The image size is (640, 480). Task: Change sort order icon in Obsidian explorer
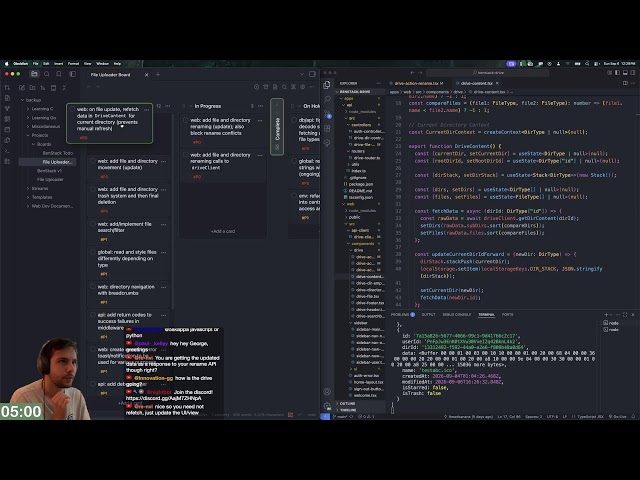(x=43, y=88)
